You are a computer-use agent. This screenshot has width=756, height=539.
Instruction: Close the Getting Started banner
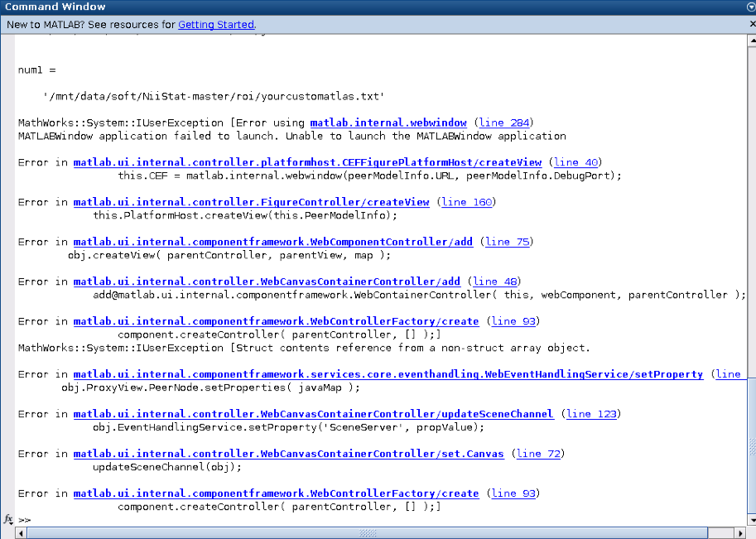[749, 24]
